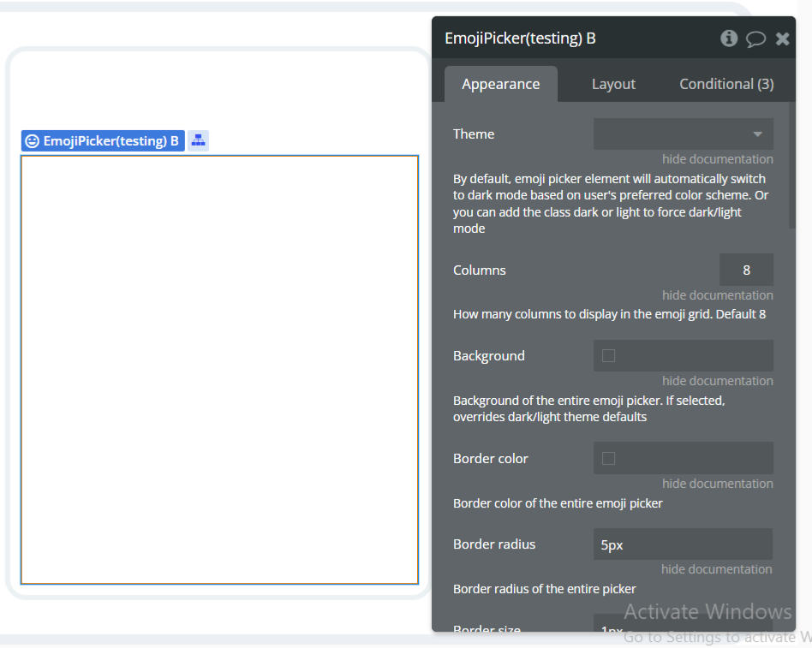Hide documentation under Border color
The width and height of the screenshot is (812, 648).
(x=717, y=484)
